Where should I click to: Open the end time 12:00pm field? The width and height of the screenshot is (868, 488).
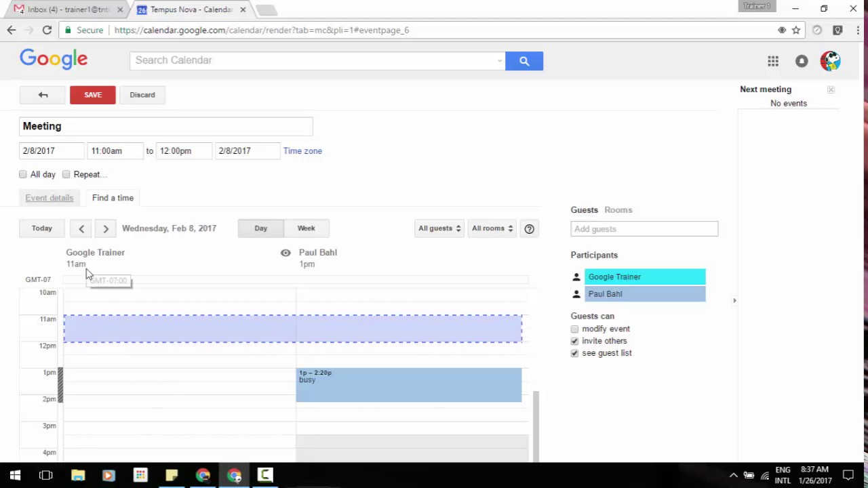point(184,151)
